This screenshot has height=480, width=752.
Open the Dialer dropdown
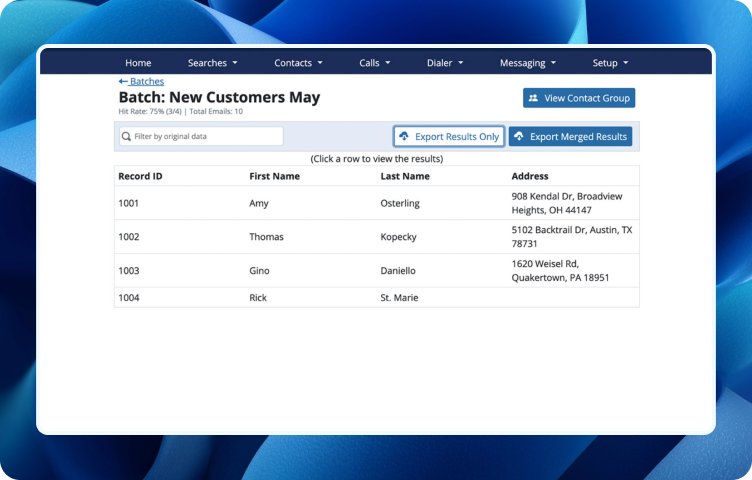pos(445,63)
